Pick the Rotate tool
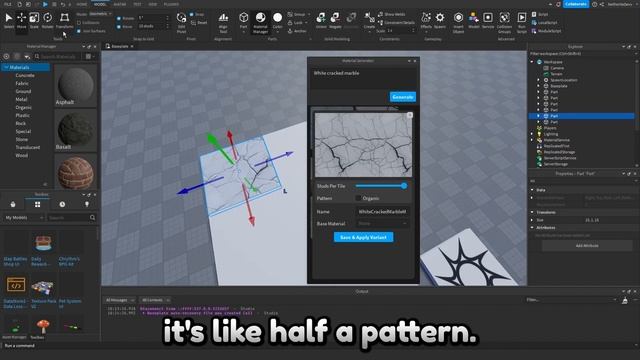 point(47,20)
